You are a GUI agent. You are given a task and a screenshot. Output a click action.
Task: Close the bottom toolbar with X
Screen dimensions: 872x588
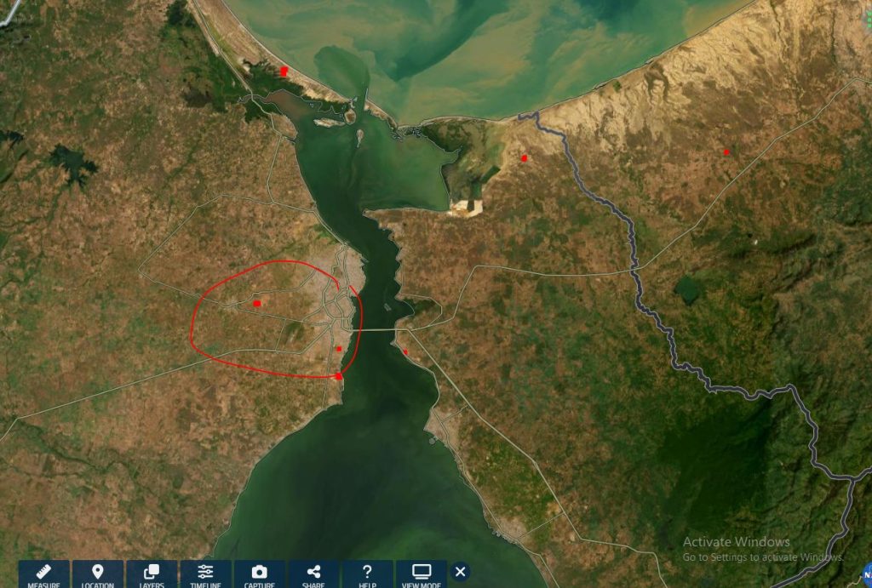[x=459, y=573]
